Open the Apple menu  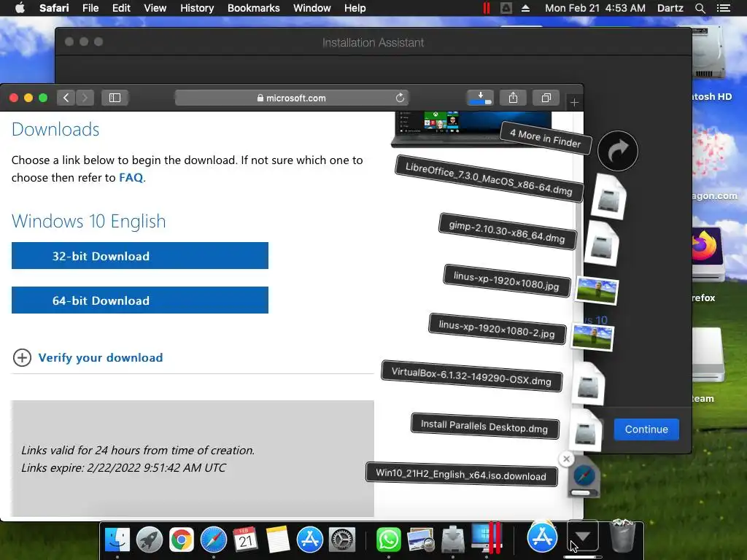[20, 8]
